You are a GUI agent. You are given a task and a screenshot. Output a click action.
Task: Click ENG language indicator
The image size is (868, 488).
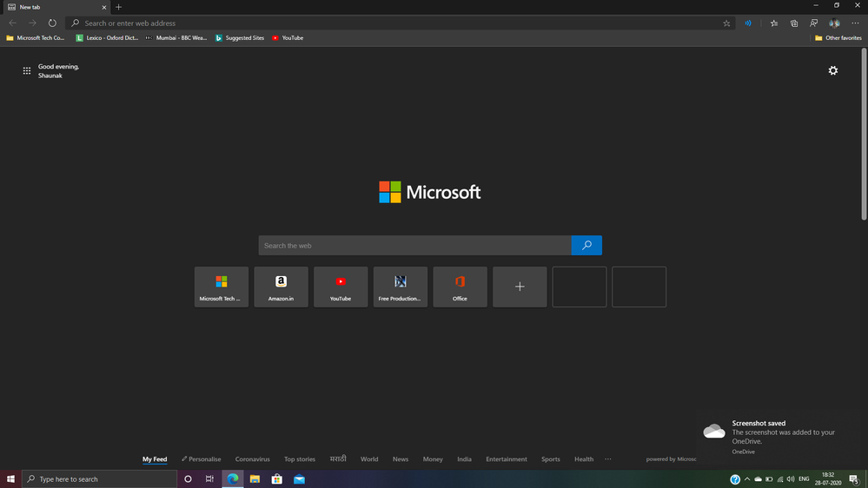tap(804, 479)
